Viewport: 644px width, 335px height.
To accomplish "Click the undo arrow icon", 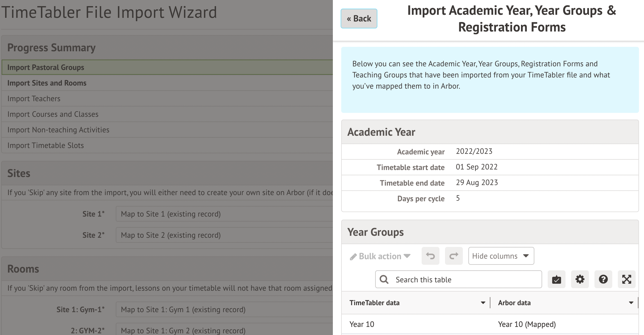I will (430, 256).
